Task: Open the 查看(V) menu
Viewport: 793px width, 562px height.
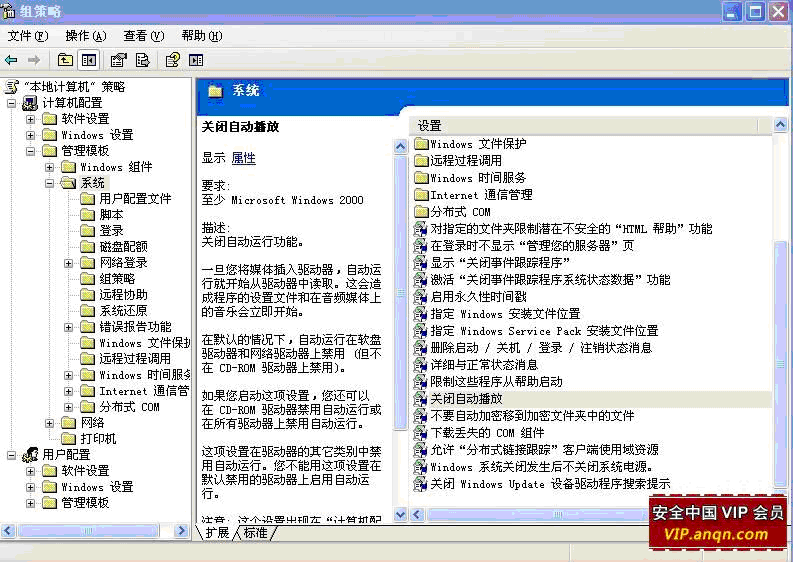Action: point(144,36)
